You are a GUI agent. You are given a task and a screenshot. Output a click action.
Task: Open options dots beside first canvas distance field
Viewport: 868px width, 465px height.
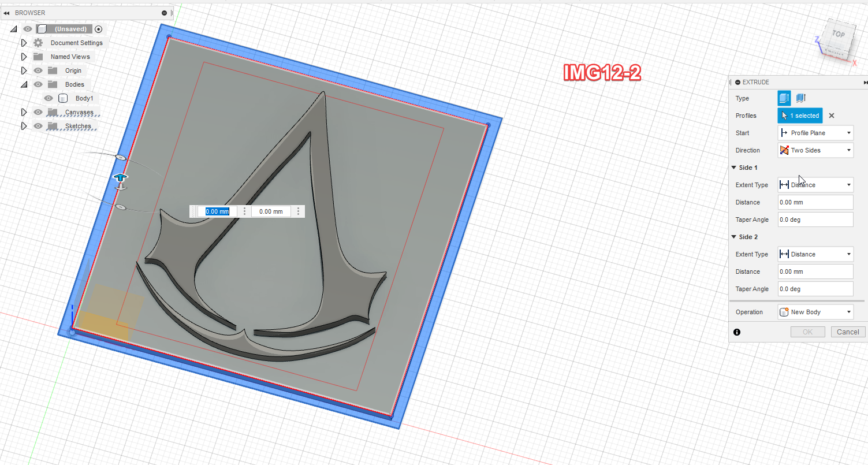point(244,211)
